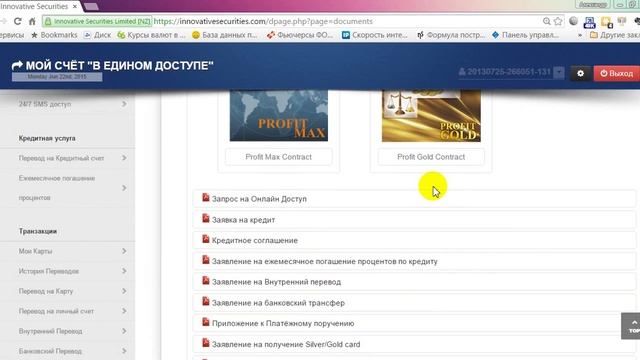This screenshot has height=360, width=640.
Task: Click PDF icon next to Заявление на банковский трансфер
Action: (x=206, y=302)
